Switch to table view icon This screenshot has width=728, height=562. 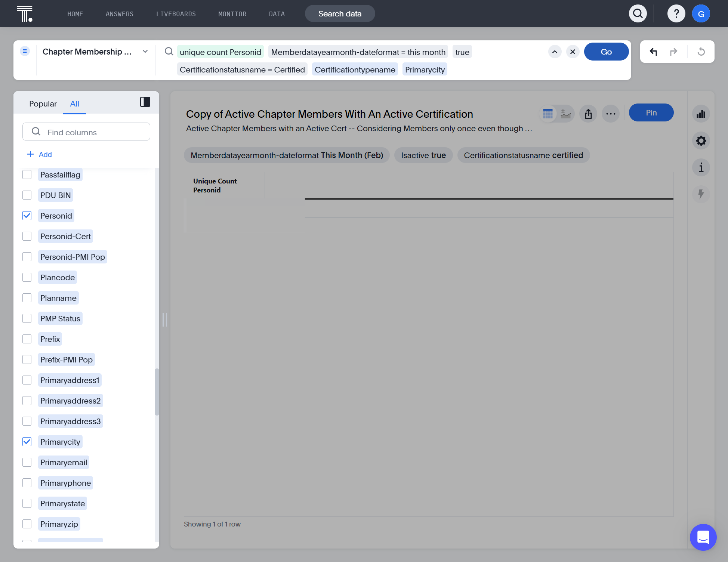547,114
